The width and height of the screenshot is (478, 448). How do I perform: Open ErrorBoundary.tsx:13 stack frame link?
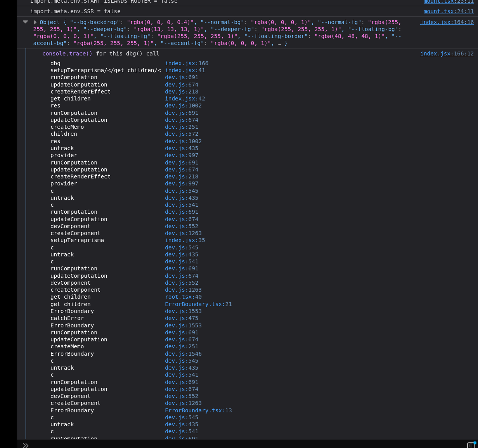click(x=199, y=410)
